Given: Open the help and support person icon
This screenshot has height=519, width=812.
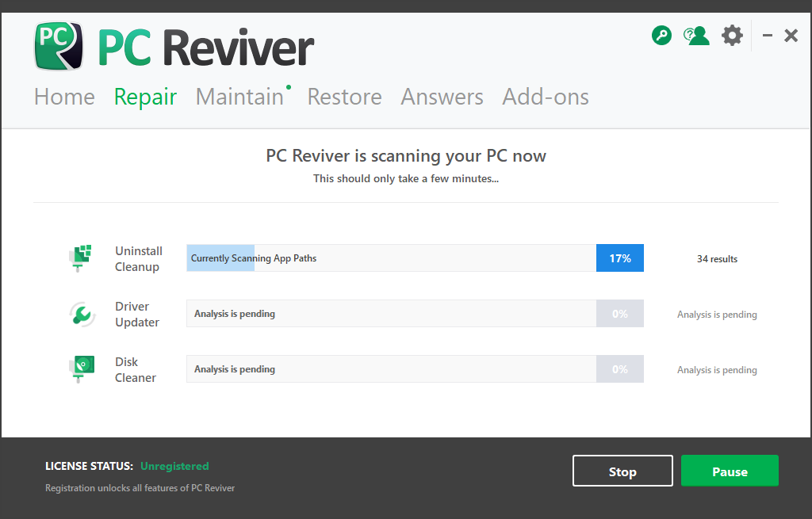Looking at the screenshot, I should pyautogui.click(x=696, y=36).
